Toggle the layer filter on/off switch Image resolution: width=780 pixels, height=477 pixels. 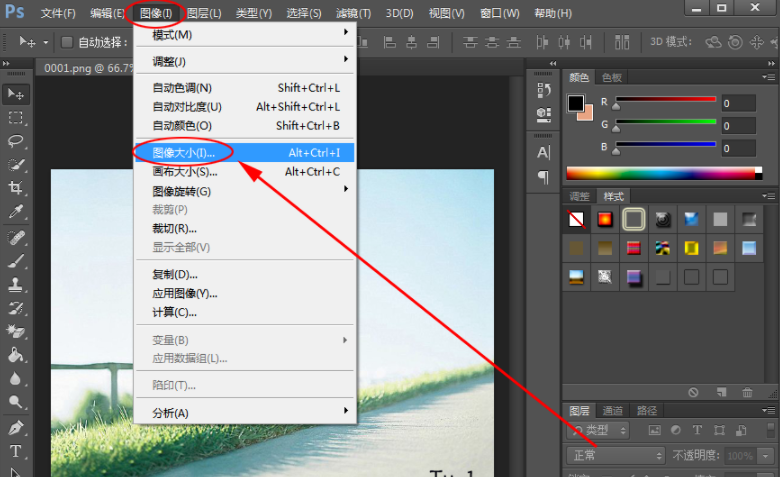coord(771,430)
